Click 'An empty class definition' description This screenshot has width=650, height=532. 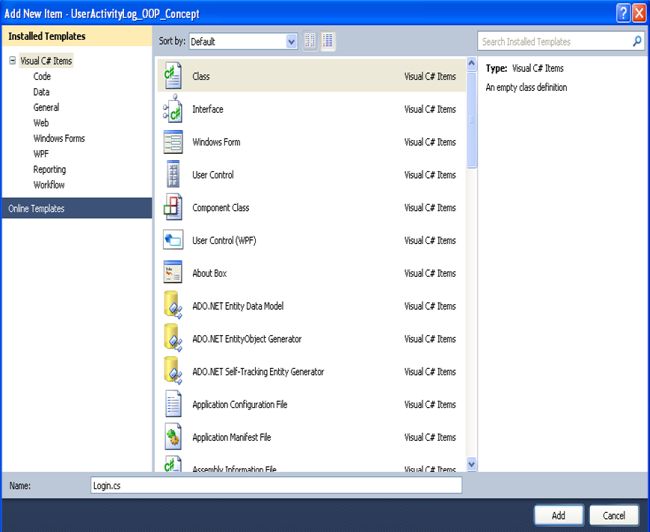[526, 87]
